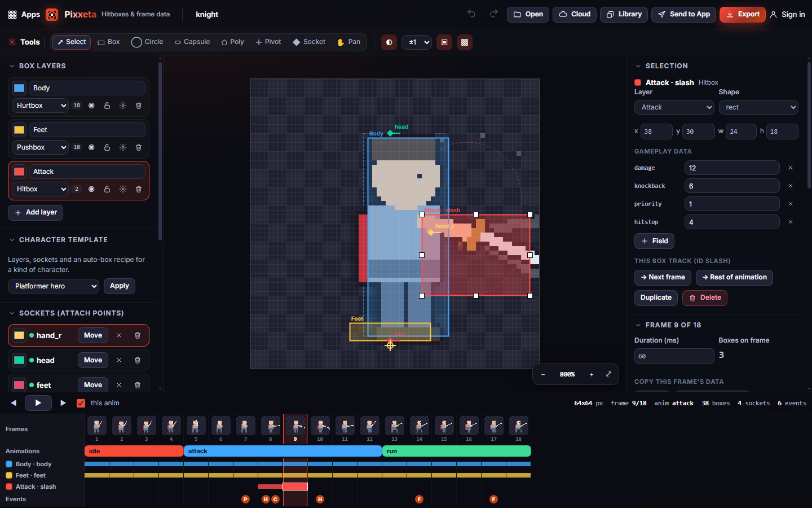The width and height of the screenshot is (812, 508).
Task: Open the ±1 onion range dropdown
Action: pos(417,42)
